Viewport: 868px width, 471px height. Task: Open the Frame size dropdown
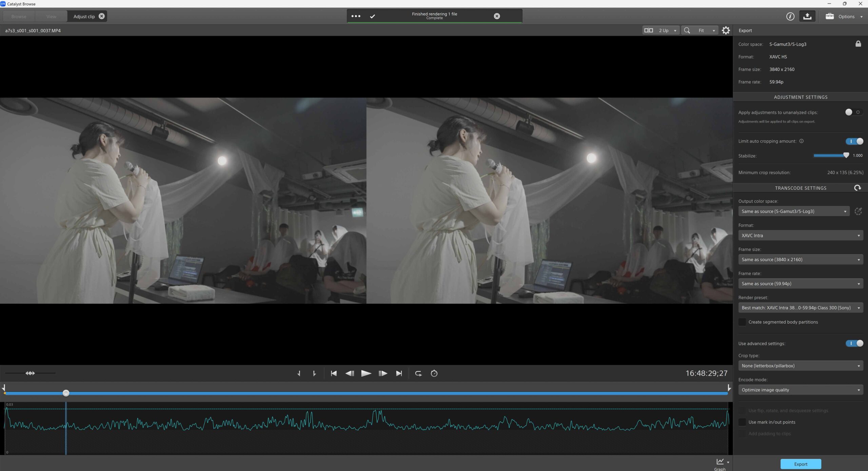click(801, 260)
